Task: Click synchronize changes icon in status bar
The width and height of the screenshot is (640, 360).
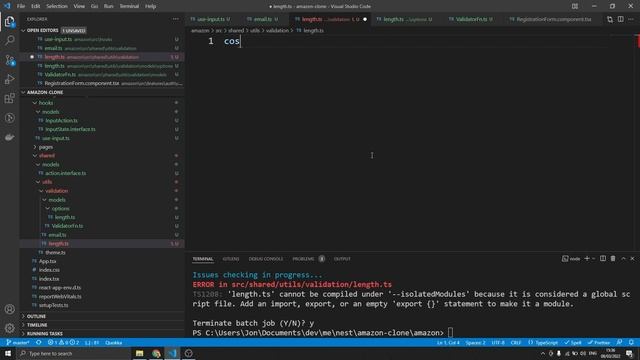Action: pyautogui.click(x=39, y=342)
